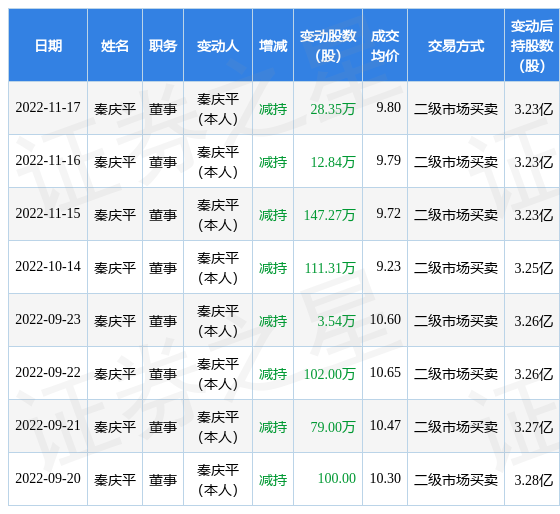Click name 秦庆平 in 2022-09-20 row's 姓名 column
The width and height of the screenshot is (560, 514).
115,480
